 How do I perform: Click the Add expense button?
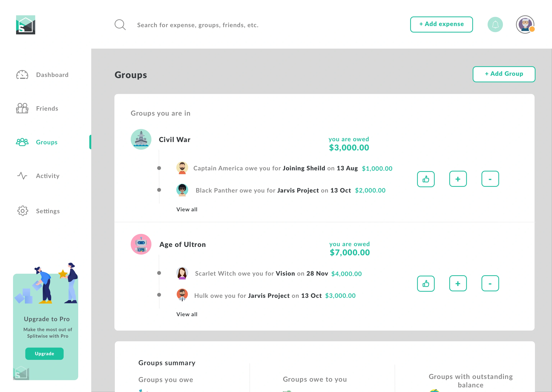[441, 24]
